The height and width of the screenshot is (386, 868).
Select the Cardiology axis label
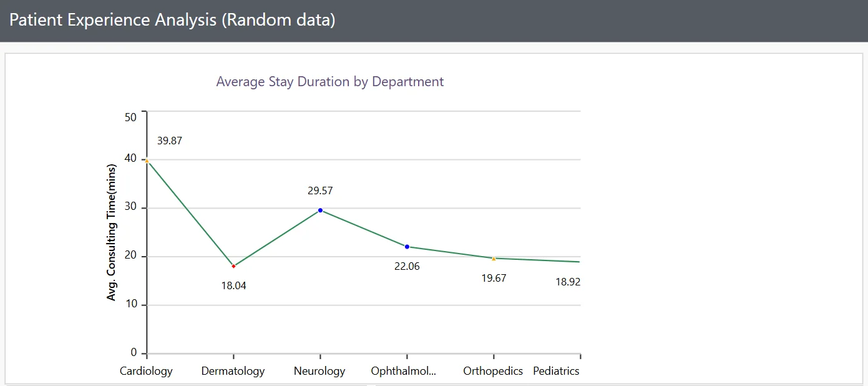tap(146, 370)
